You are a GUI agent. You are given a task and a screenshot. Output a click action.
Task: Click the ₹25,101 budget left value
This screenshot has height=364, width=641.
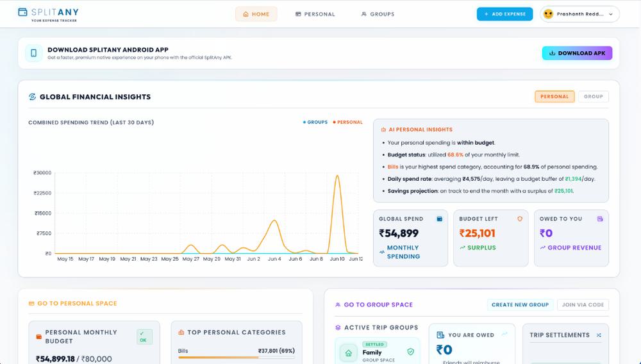click(477, 233)
